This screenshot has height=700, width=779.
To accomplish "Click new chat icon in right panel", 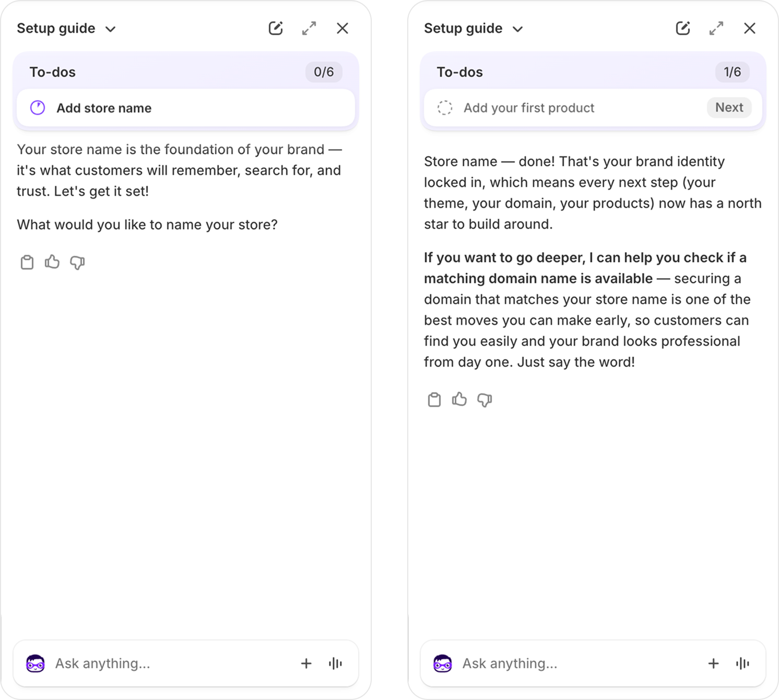I will point(683,28).
